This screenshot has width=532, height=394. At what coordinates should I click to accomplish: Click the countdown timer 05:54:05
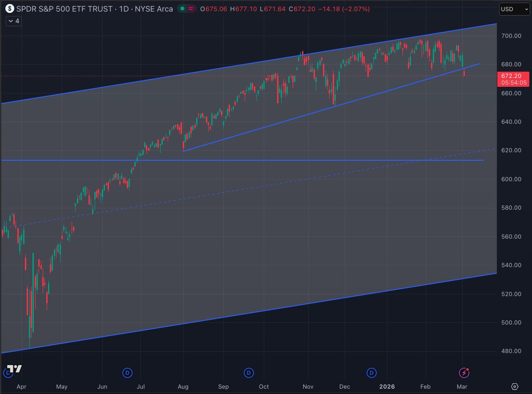514,82
